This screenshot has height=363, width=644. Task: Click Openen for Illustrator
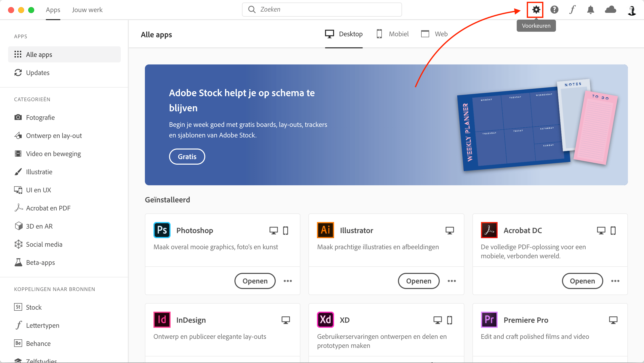pos(419,281)
